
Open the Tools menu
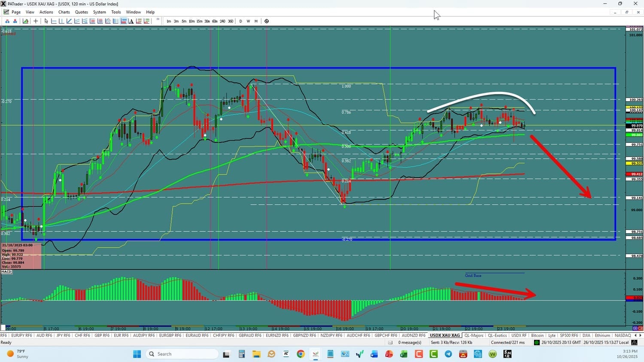pyautogui.click(x=116, y=12)
